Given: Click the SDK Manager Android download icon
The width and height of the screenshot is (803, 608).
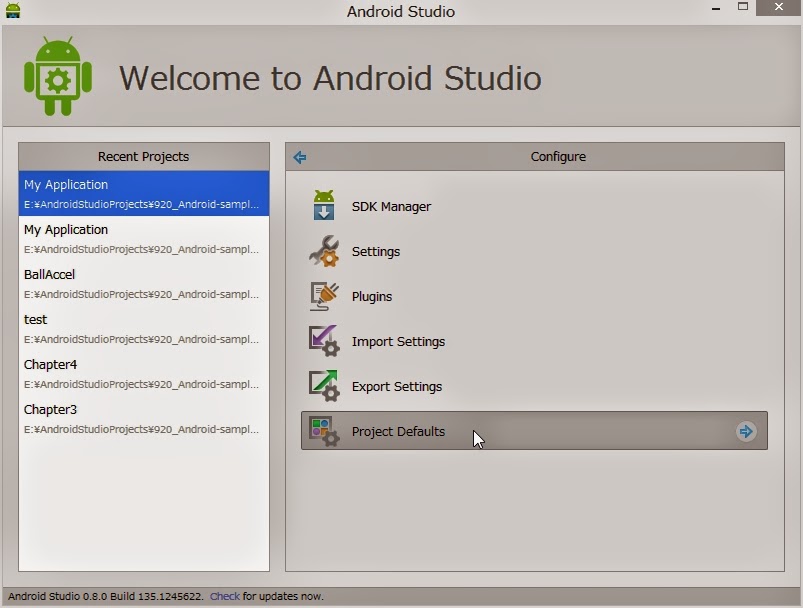Looking at the screenshot, I should [x=324, y=205].
